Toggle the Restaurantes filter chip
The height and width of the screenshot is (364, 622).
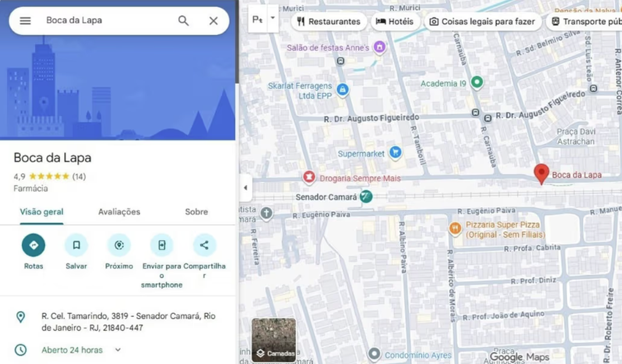tap(329, 21)
